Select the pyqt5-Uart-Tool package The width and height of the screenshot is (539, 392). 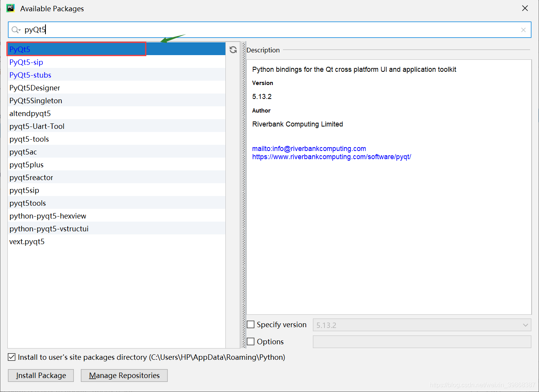[117, 126]
